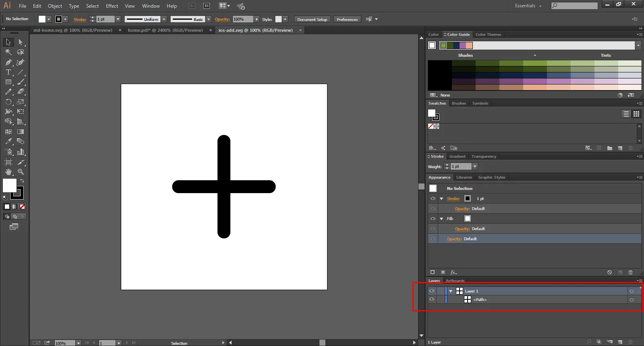Choose the Magic Wand tool

(8, 52)
